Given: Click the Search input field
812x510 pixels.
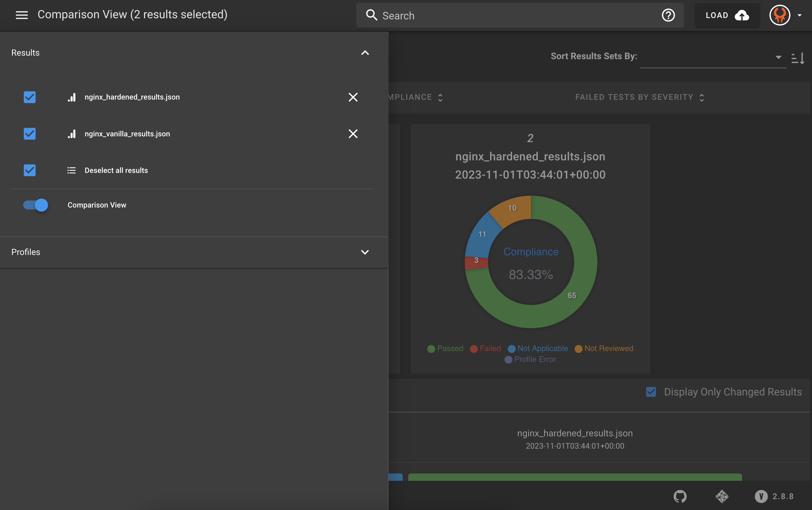Looking at the screenshot, I should pyautogui.click(x=516, y=16).
